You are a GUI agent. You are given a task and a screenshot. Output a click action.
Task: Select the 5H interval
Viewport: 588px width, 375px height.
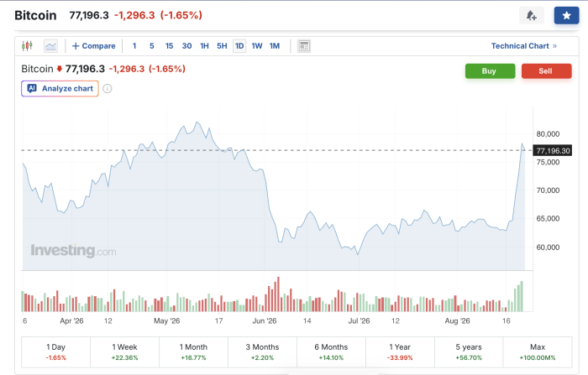pos(222,46)
